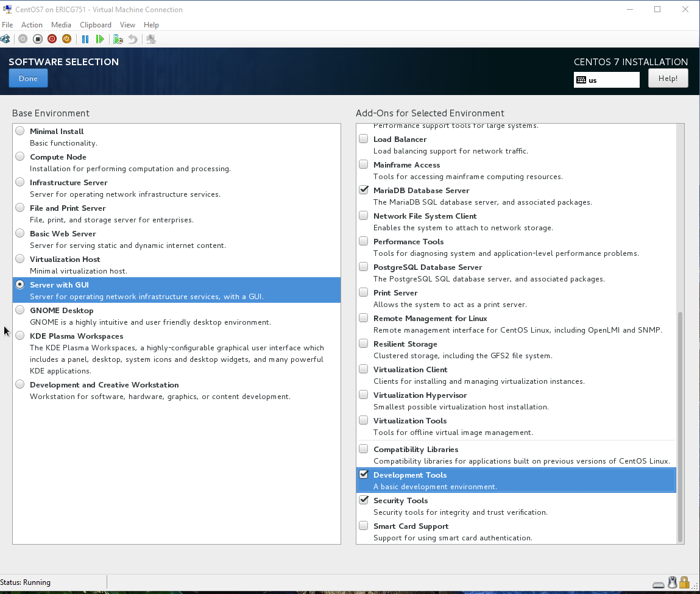Image resolution: width=700 pixels, height=594 pixels.
Task: Choose Infrastructure Server environment
Action: tap(20, 182)
